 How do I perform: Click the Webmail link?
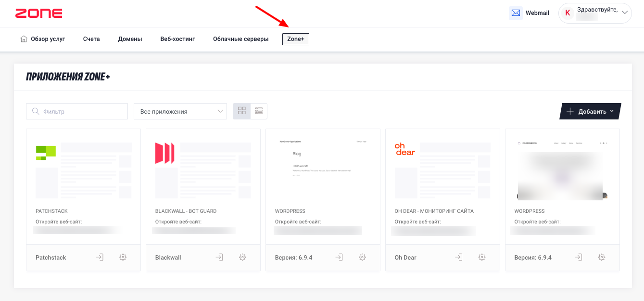tap(537, 13)
